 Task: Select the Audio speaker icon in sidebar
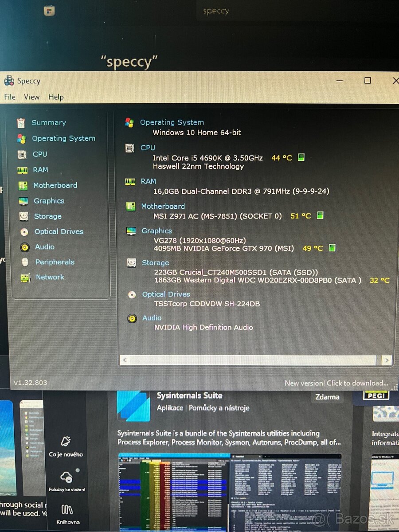[x=24, y=246]
